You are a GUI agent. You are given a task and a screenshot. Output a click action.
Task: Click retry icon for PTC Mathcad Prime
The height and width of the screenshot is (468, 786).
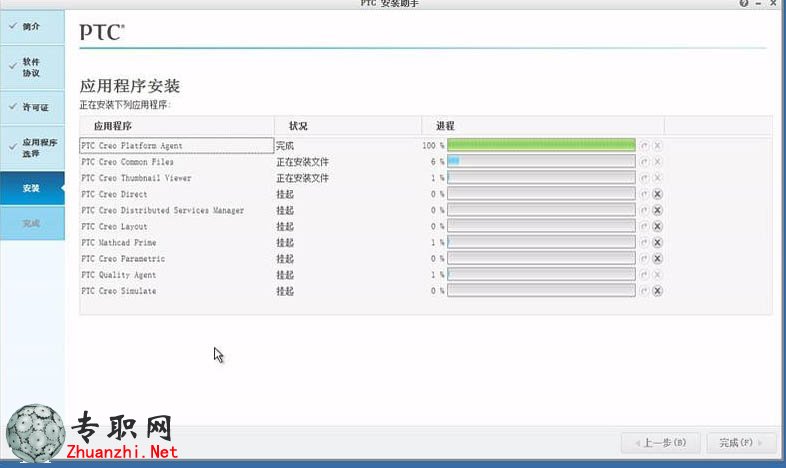pyautogui.click(x=644, y=243)
